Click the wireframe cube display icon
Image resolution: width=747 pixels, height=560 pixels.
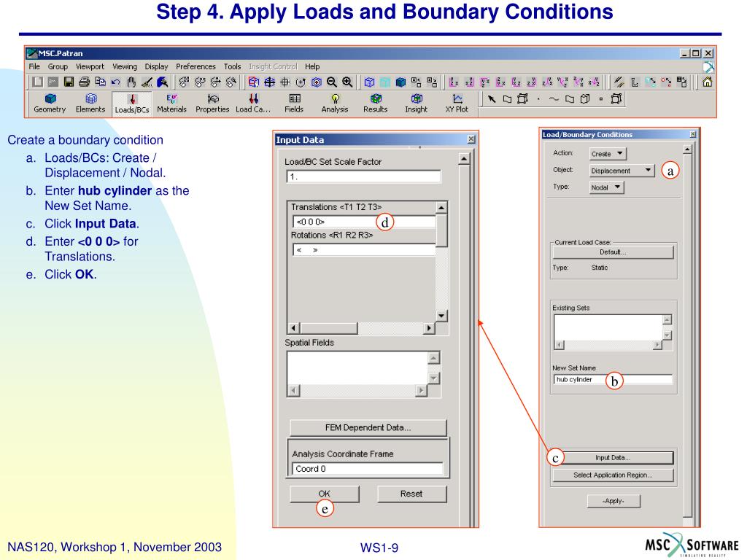[369, 82]
